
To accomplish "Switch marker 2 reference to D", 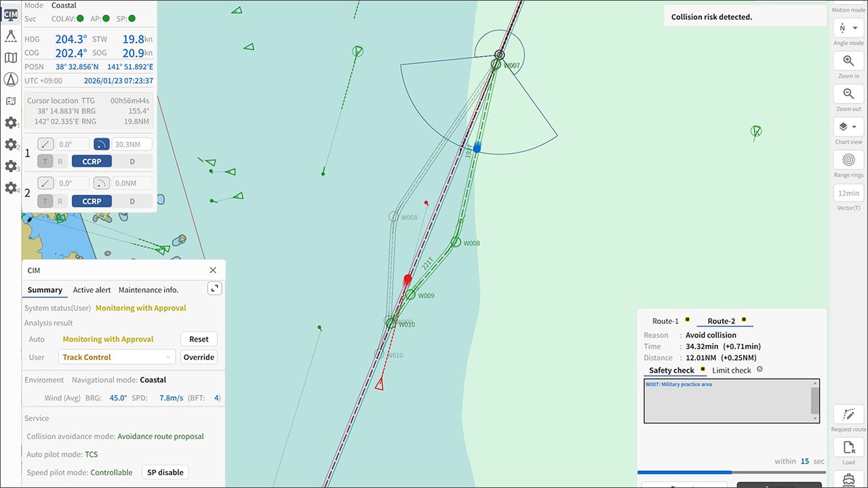I will pyautogui.click(x=132, y=201).
